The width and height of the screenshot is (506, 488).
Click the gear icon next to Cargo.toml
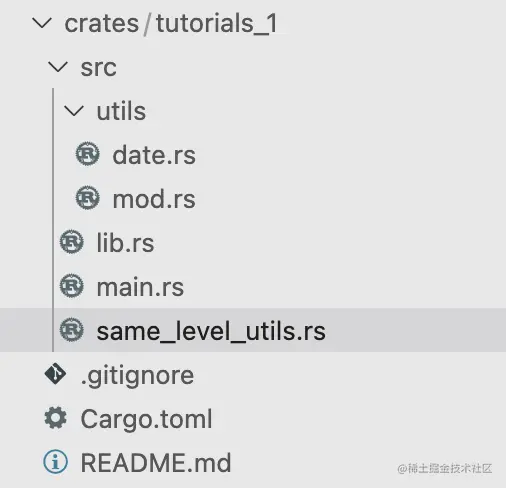tap(55, 418)
